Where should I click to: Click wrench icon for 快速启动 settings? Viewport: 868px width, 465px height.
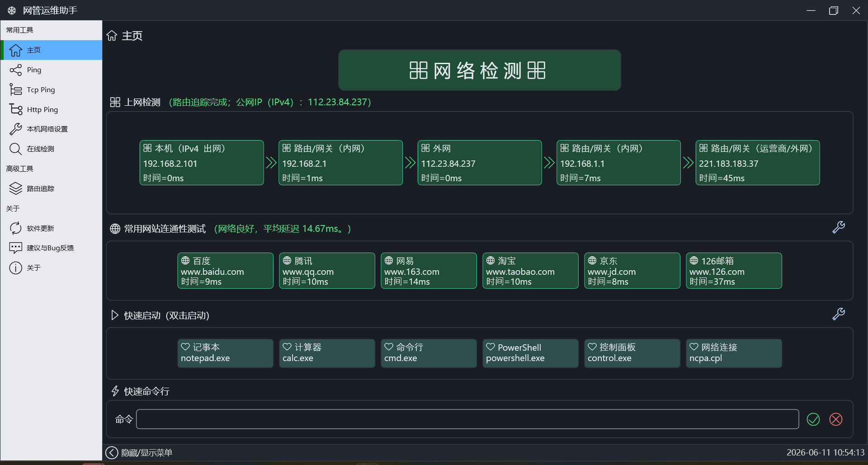click(839, 314)
